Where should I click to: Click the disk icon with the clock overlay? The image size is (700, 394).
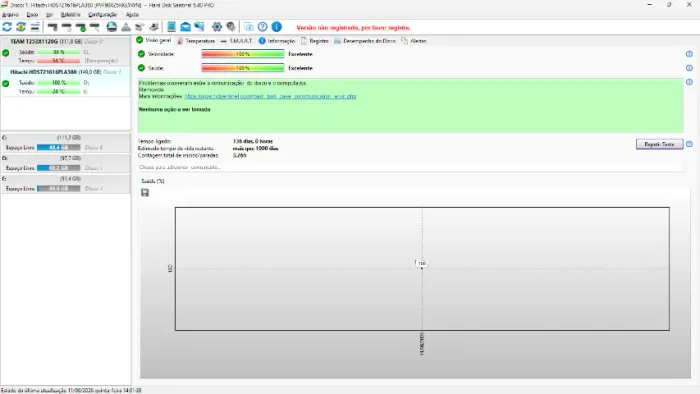click(x=67, y=27)
